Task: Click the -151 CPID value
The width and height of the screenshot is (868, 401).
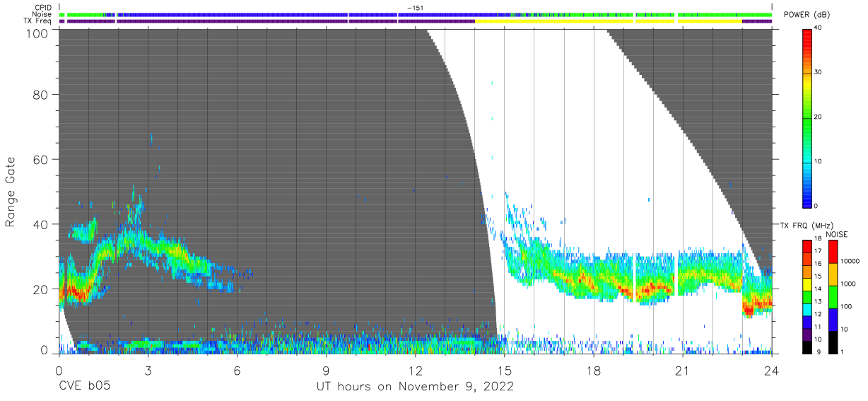Action: pos(416,8)
